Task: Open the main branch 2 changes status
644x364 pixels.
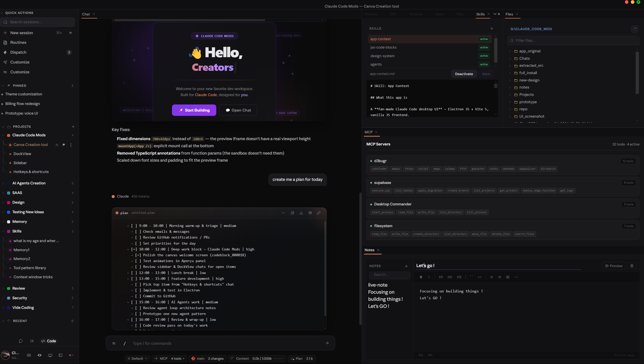Action: coord(208,358)
